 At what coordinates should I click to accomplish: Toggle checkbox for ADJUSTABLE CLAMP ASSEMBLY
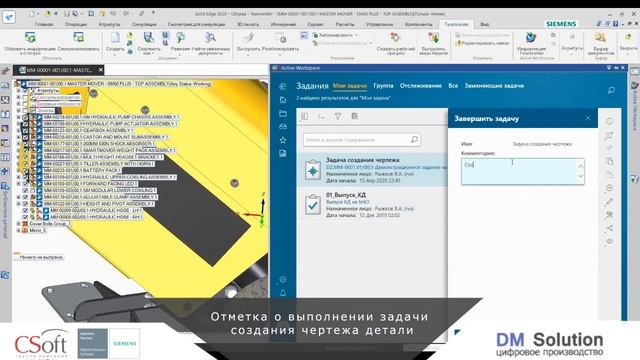[x=26, y=197]
